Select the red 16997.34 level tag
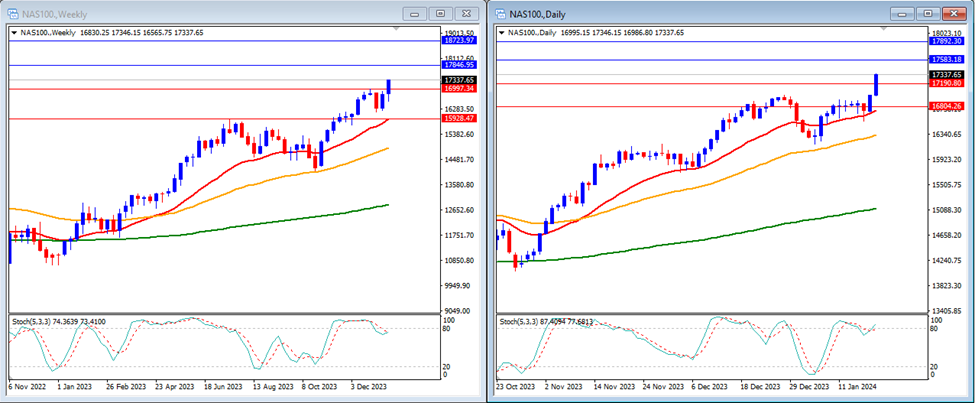This screenshot has height=403, width=975. (x=461, y=89)
